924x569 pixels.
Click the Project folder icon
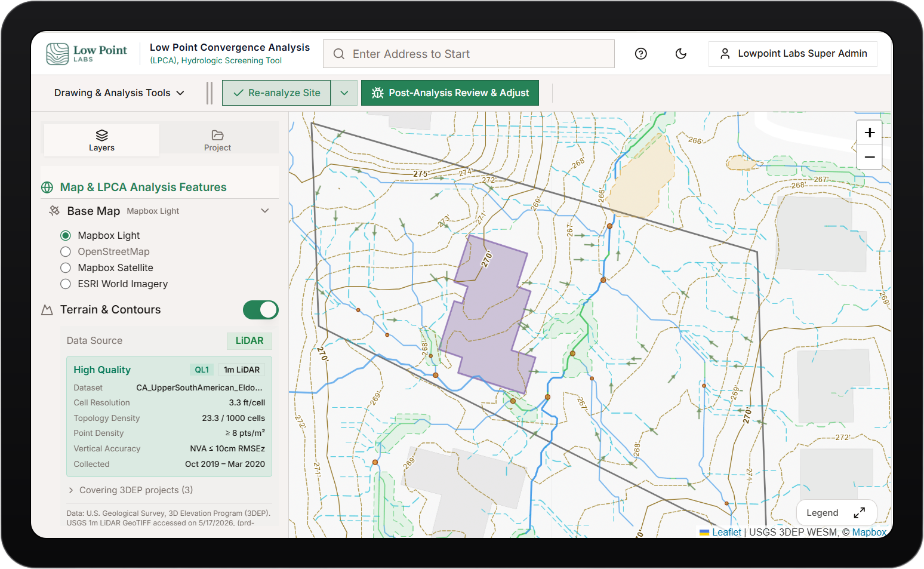click(217, 136)
